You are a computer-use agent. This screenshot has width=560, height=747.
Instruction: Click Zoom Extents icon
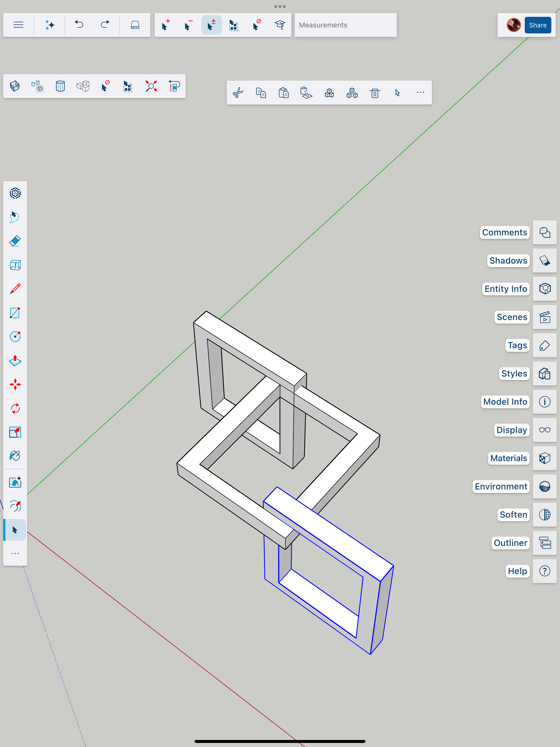pyautogui.click(x=151, y=86)
